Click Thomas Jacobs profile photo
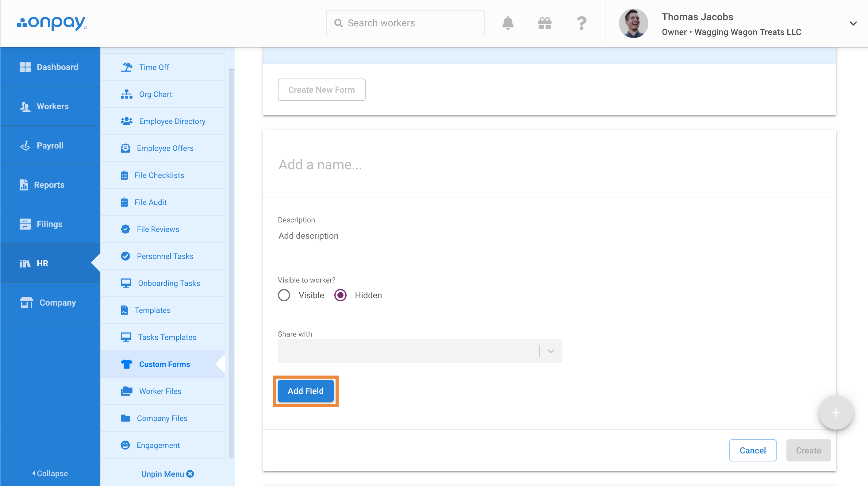 633,23
